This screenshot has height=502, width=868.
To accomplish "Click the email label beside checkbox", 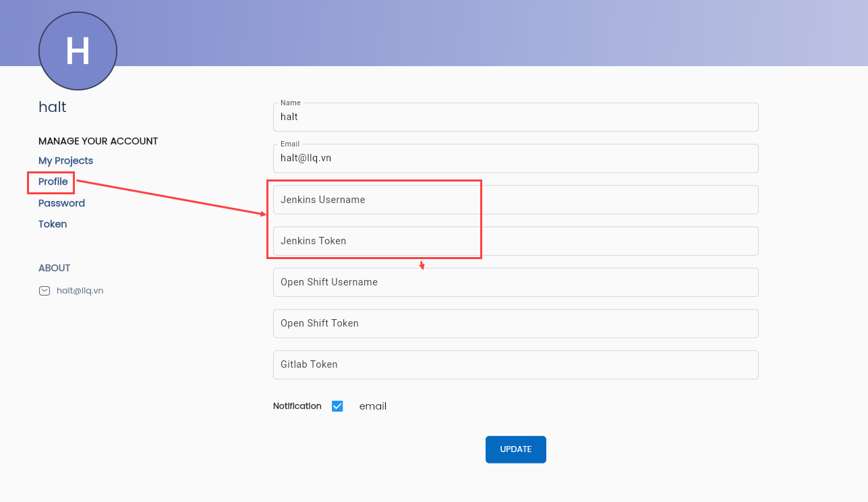I will [x=373, y=406].
